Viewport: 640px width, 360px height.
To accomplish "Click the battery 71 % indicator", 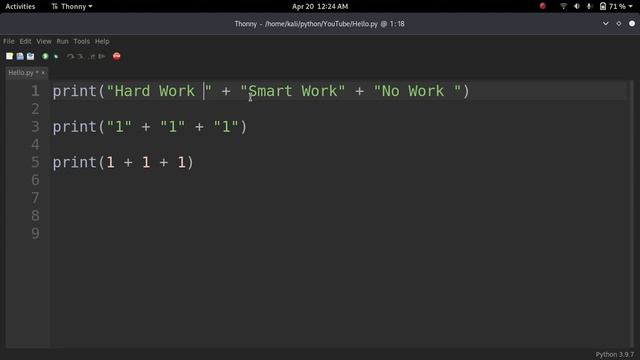I will click(x=613, y=6).
